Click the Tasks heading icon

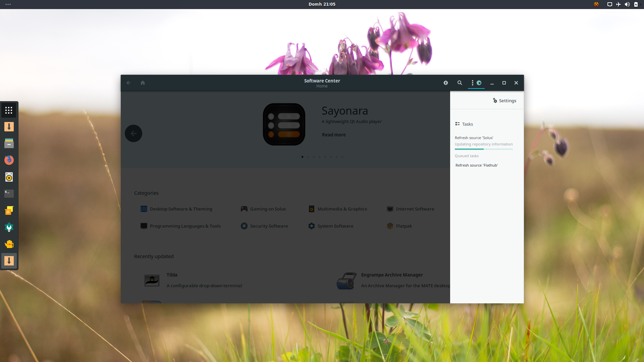tap(457, 124)
